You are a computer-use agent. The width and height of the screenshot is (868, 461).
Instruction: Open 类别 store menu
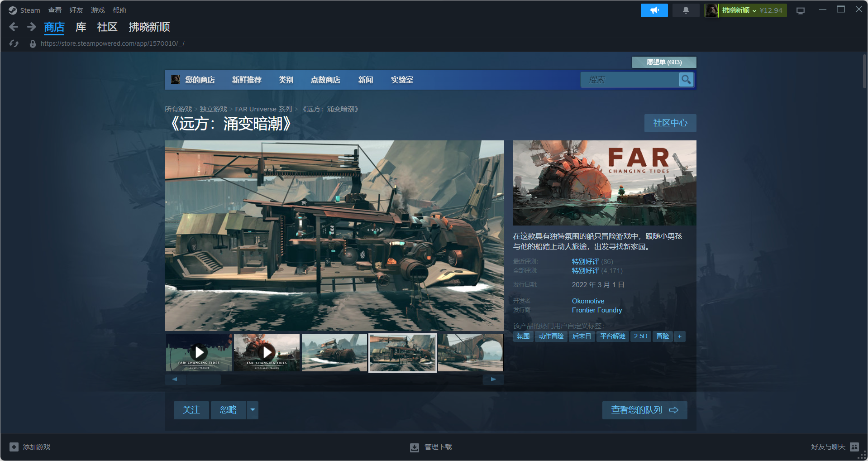click(x=286, y=80)
